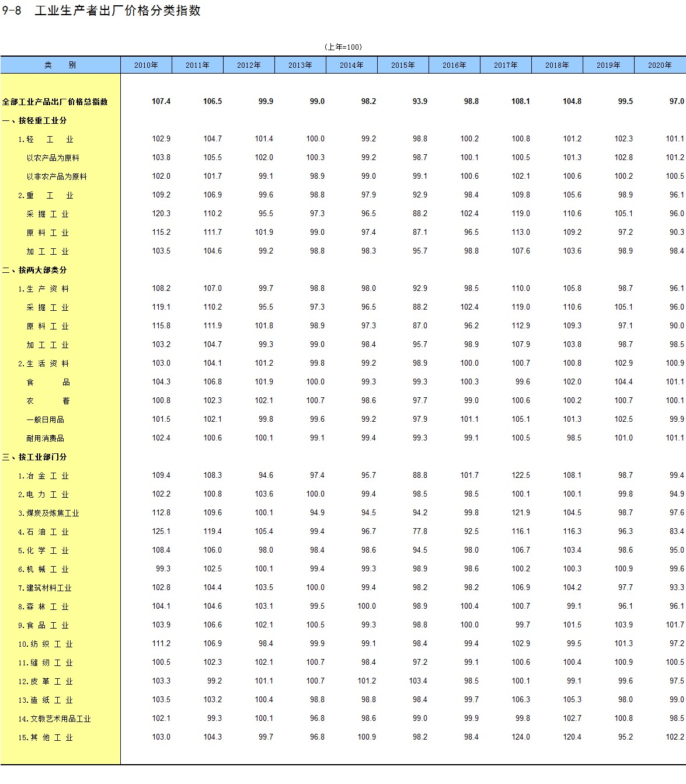
Task: Select the 7.建筑材料工业 row label
Action: point(45,588)
